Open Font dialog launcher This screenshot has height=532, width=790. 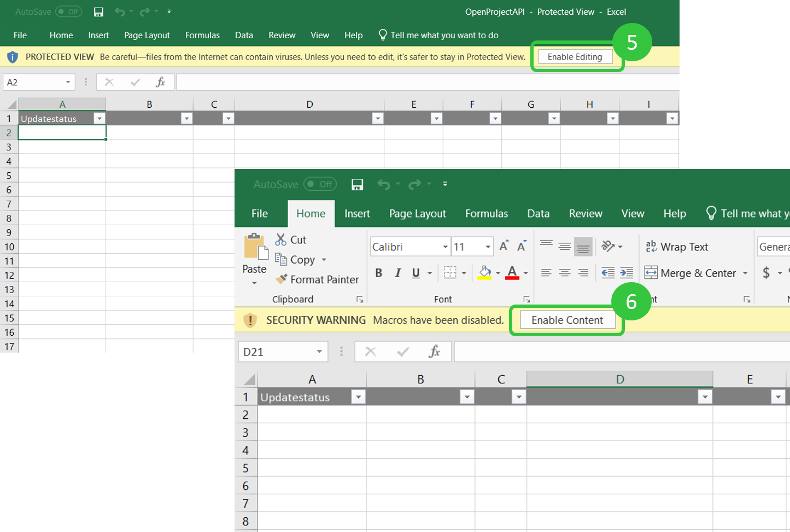[x=526, y=300]
